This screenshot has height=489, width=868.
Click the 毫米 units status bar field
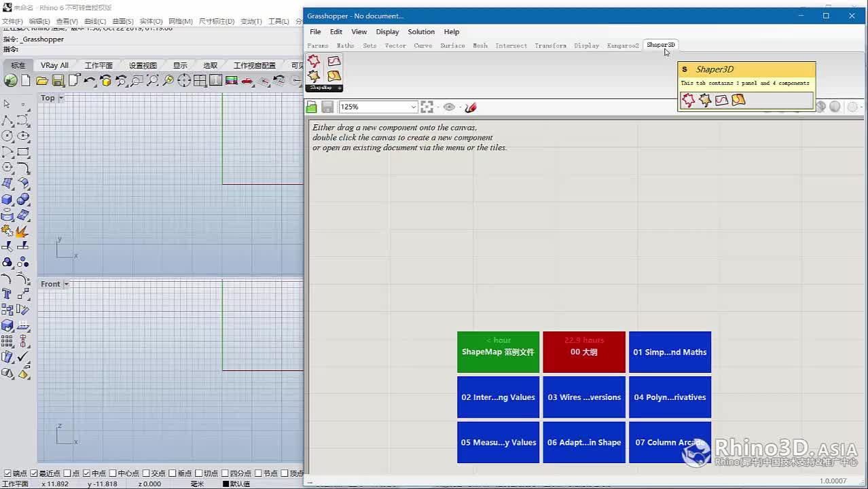pyautogui.click(x=198, y=484)
